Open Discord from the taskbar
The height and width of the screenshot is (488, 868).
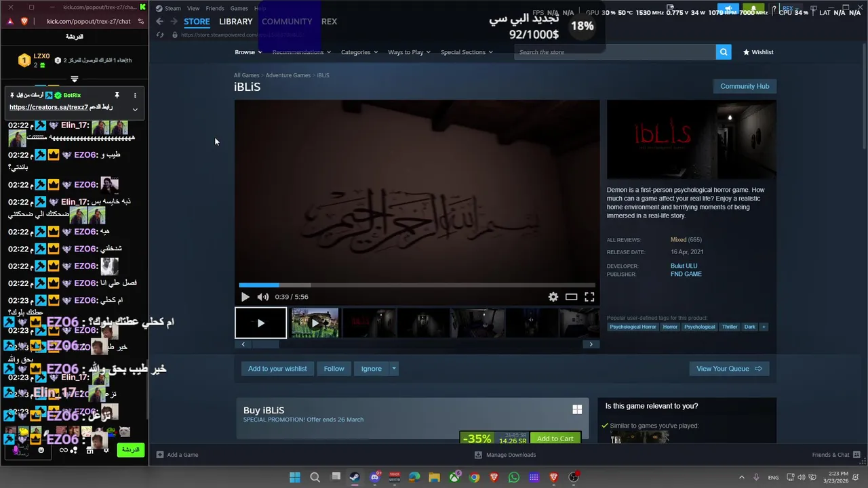coord(375,477)
